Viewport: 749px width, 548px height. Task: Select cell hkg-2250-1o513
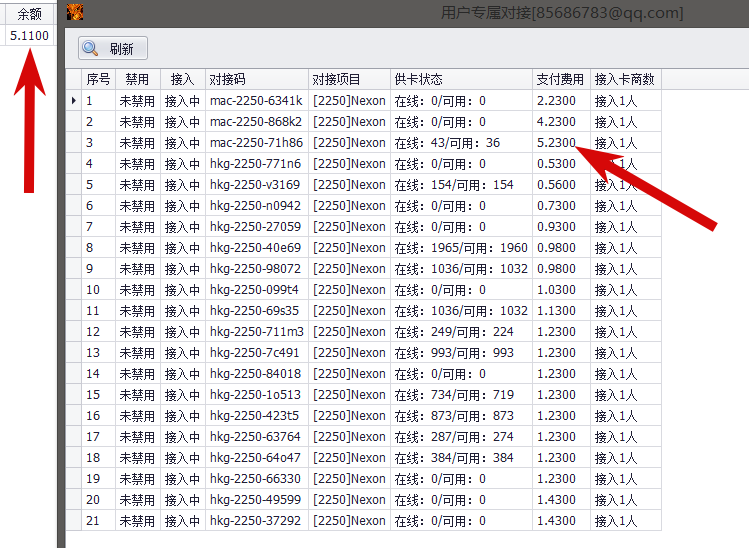click(257, 395)
